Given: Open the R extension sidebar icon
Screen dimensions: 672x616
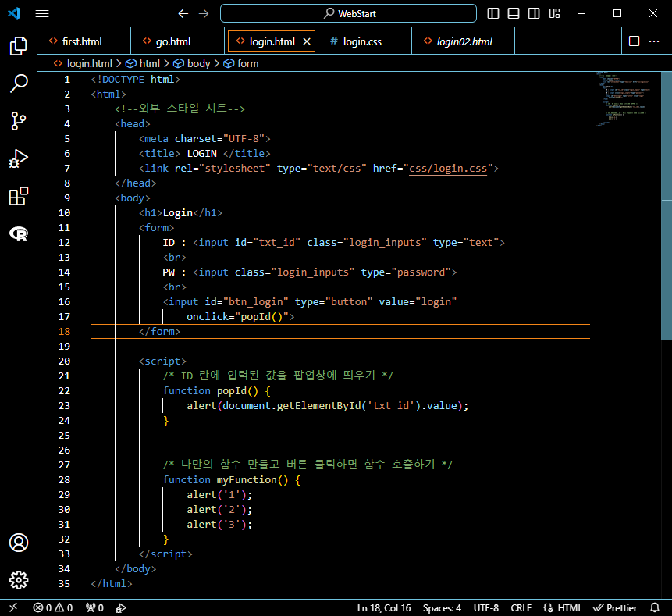Looking at the screenshot, I should (19, 233).
